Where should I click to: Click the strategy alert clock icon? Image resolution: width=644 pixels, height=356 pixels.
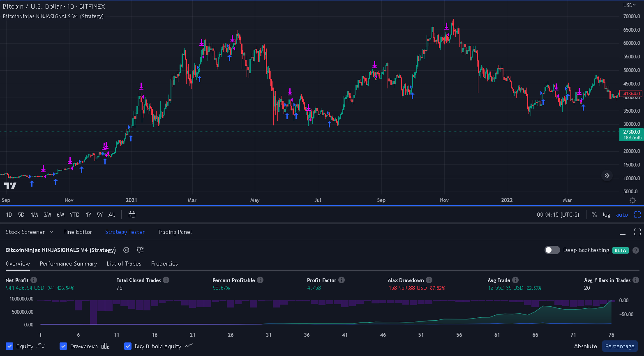click(x=140, y=250)
